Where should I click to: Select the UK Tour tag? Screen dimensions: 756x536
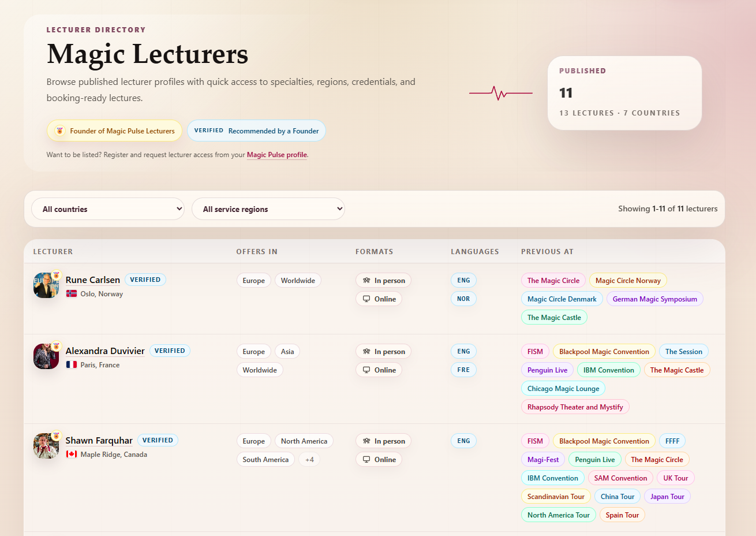pos(676,478)
